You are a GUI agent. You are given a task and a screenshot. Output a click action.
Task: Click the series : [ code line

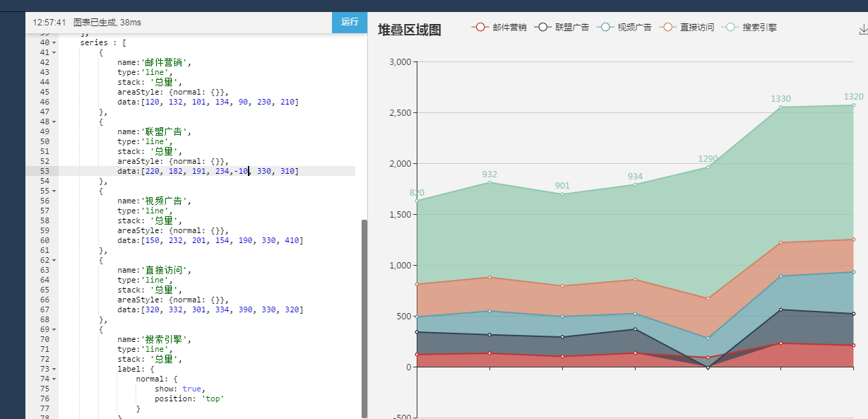(103, 42)
